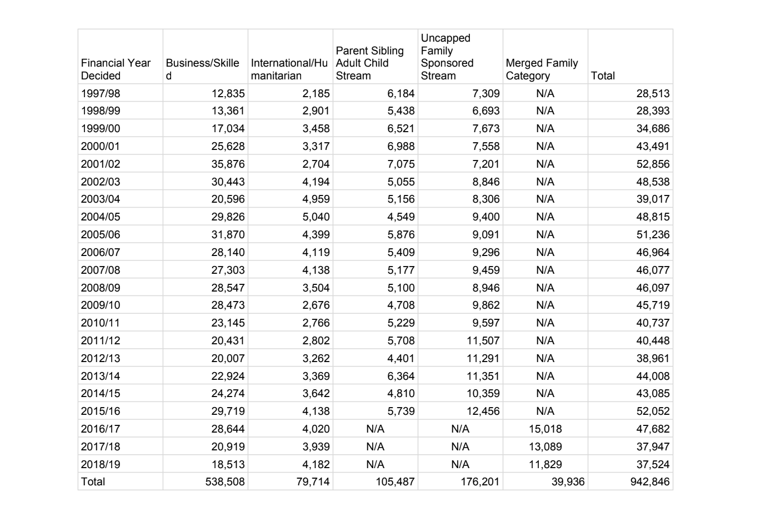Click the merged family total 39,936
The width and height of the screenshot is (781, 532).
(x=568, y=481)
